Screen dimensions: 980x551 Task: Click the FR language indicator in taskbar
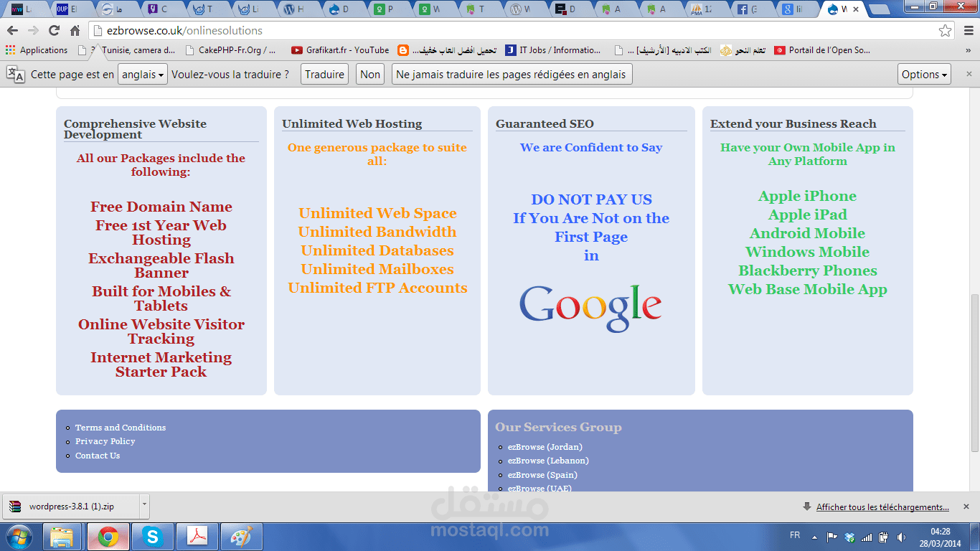(x=795, y=535)
